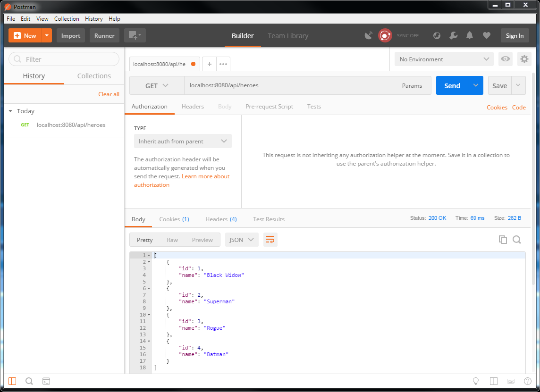Click the Send button

click(x=452, y=85)
